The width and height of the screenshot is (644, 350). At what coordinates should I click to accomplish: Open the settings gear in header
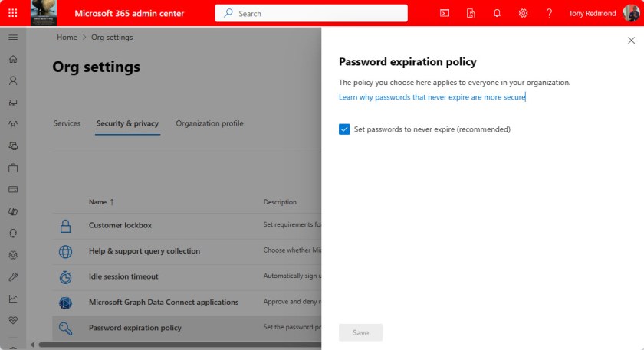pos(523,13)
